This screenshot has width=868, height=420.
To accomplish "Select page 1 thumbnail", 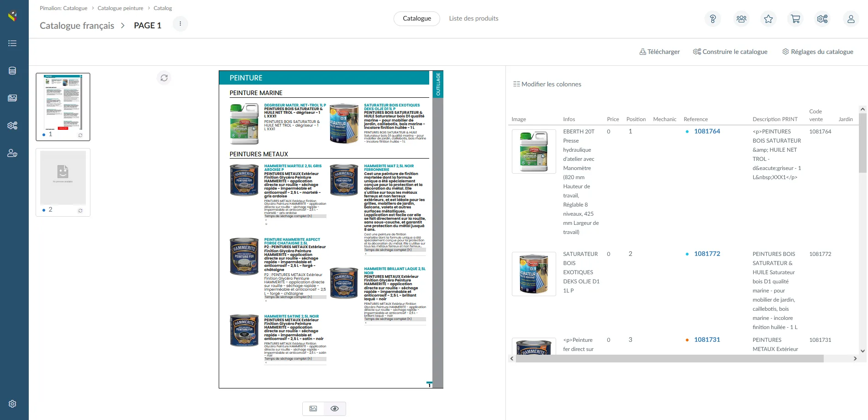I will 63,107.
